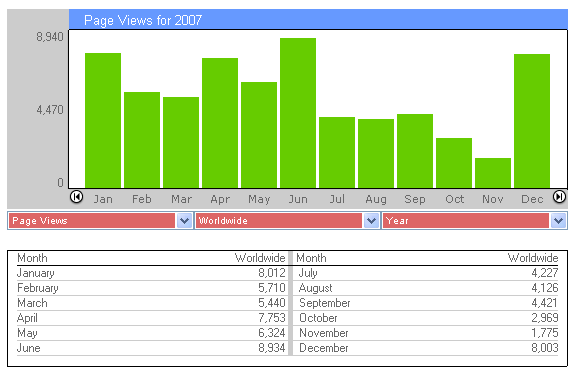Select the September row label

click(325, 303)
